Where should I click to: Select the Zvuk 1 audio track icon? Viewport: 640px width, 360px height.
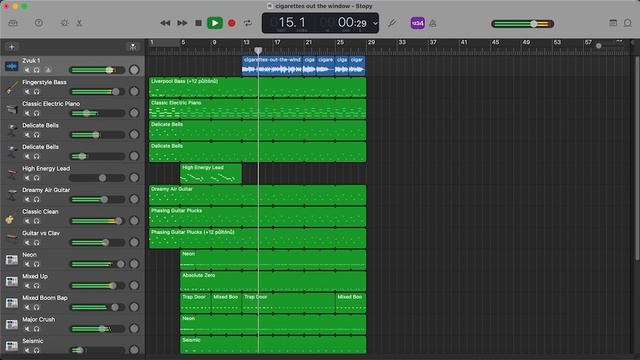point(11,66)
